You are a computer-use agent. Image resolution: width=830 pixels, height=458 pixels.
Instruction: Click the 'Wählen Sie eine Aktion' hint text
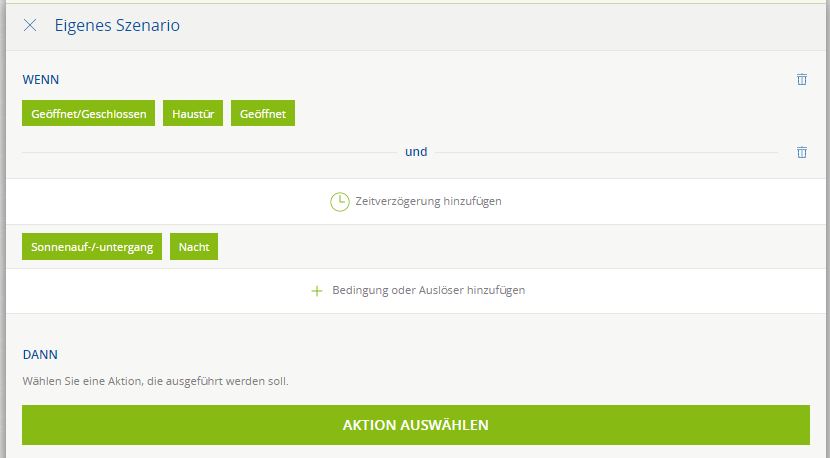(x=155, y=381)
